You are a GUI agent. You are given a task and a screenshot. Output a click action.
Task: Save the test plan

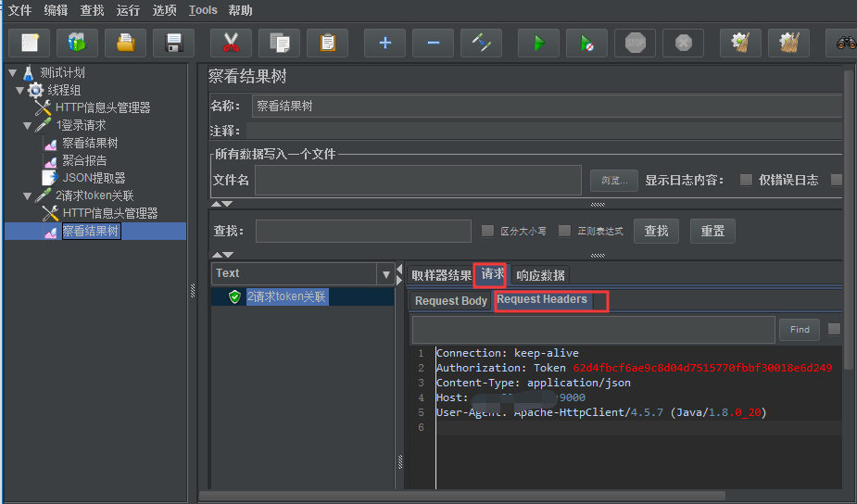coord(173,43)
